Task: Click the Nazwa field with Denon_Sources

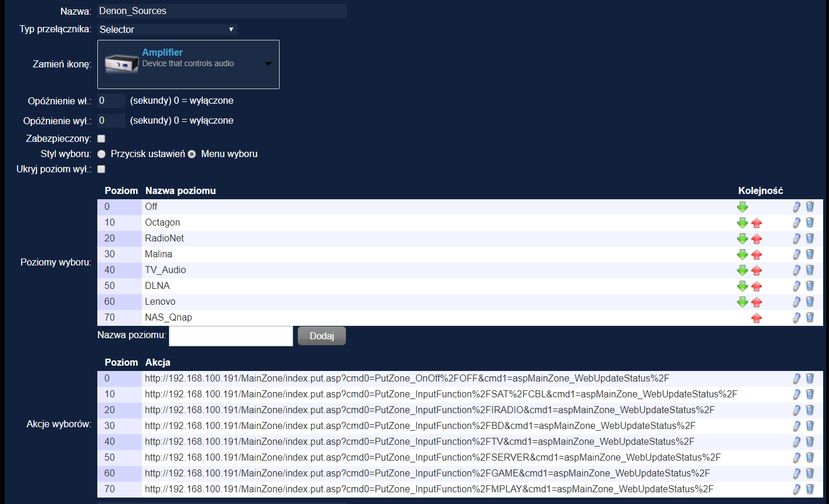Action: pyautogui.click(x=222, y=11)
